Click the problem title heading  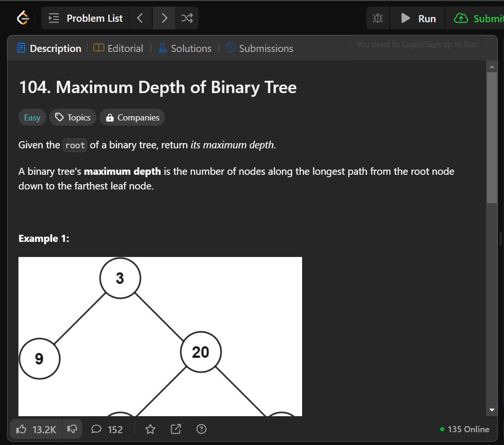158,87
